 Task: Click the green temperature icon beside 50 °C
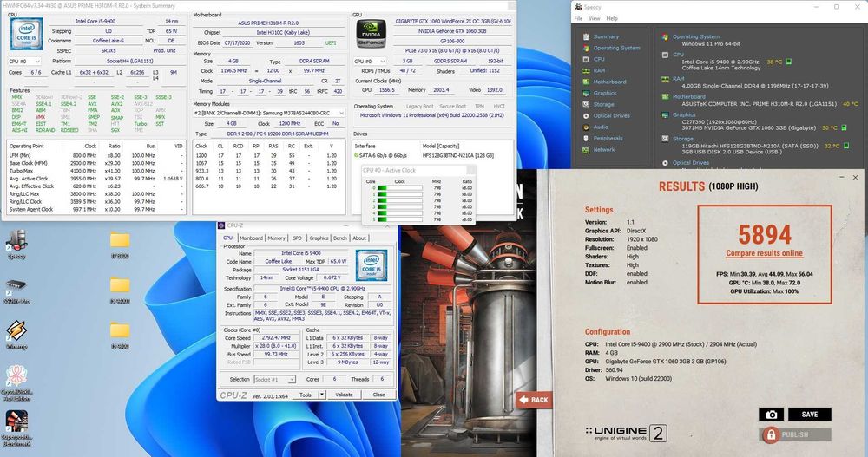[844, 127]
